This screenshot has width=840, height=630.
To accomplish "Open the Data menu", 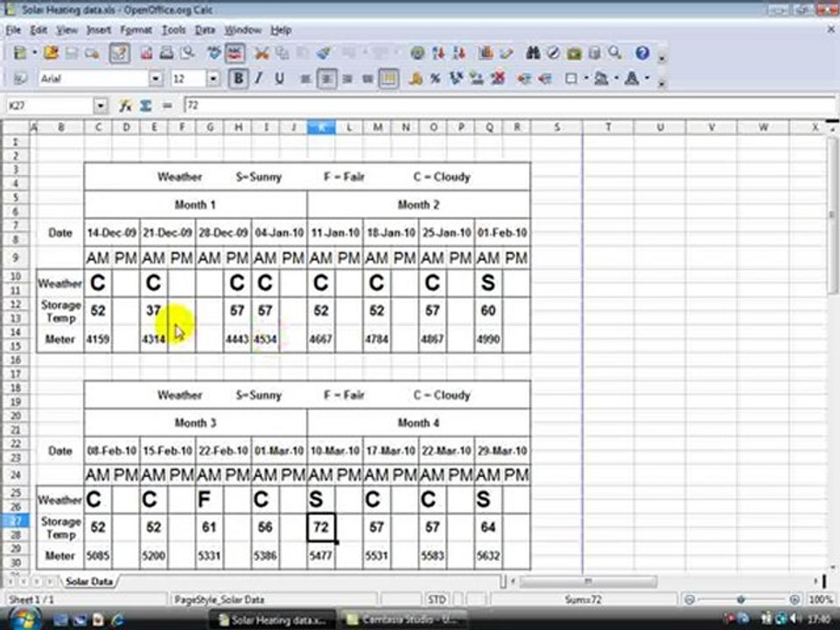I will 205,30.
